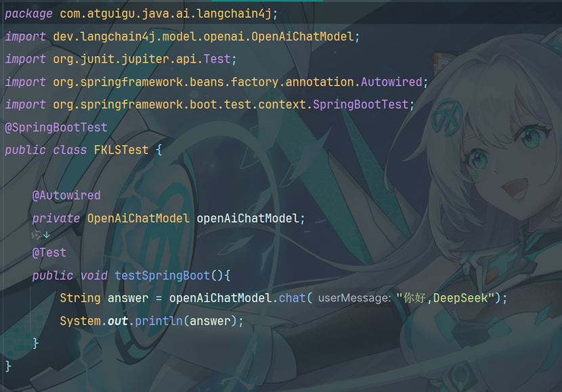The width and height of the screenshot is (562, 392).
Task: Click the @Autowired annotation on the field
Action: pos(66,196)
